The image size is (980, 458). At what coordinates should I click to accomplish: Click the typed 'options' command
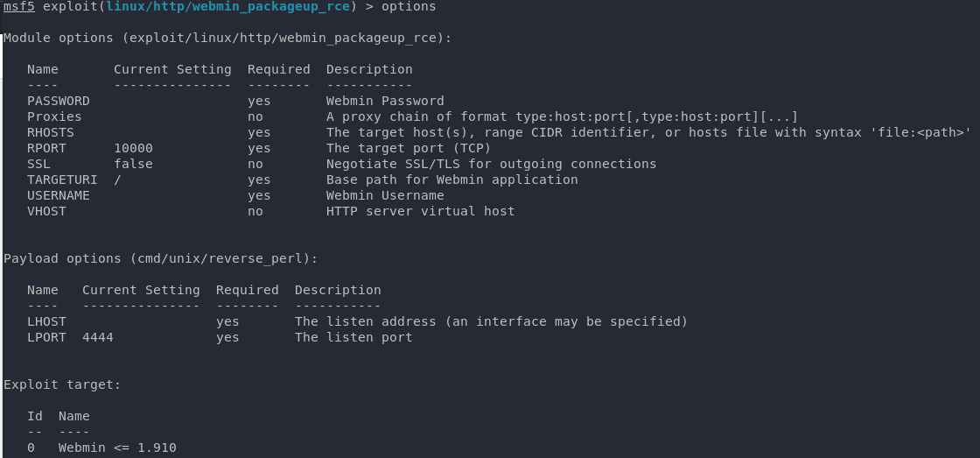(x=408, y=7)
